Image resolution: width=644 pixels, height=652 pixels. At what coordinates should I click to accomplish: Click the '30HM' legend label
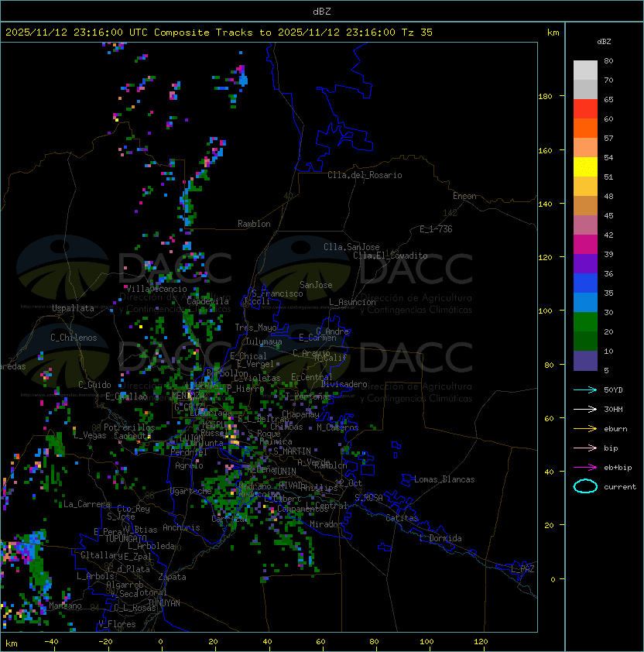click(613, 409)
